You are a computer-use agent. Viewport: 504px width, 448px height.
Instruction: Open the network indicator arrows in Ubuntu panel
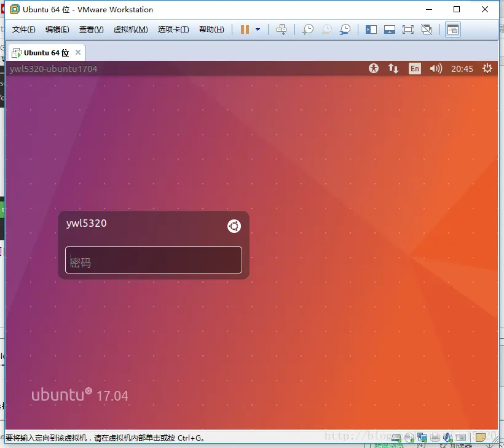393,68
